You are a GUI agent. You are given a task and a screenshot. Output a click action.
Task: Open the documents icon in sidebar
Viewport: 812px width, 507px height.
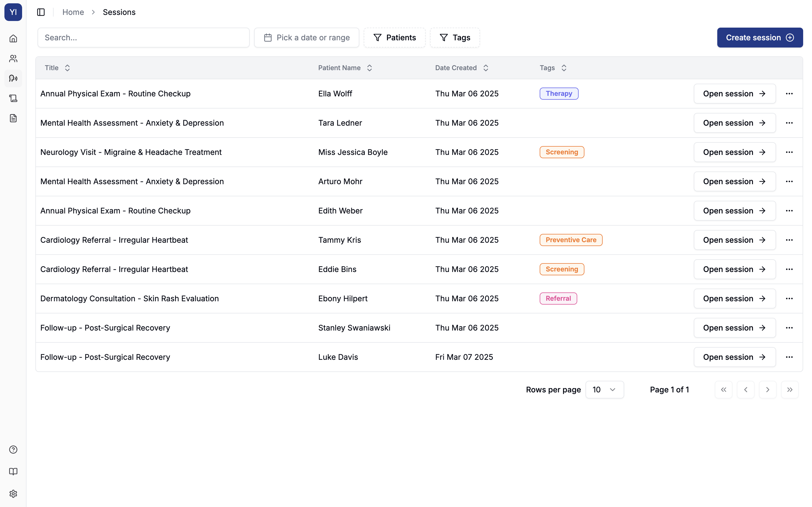13,118
